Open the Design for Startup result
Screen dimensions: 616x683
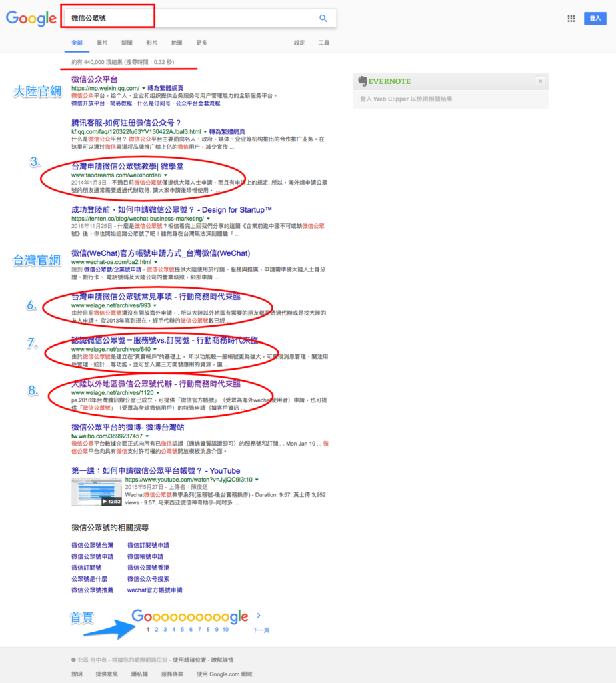click(x=171, y=210)
